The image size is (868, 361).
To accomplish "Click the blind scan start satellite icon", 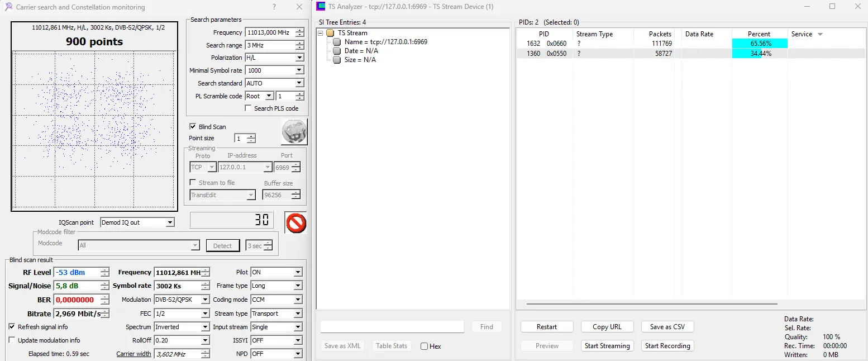I will tap(294, 132).
